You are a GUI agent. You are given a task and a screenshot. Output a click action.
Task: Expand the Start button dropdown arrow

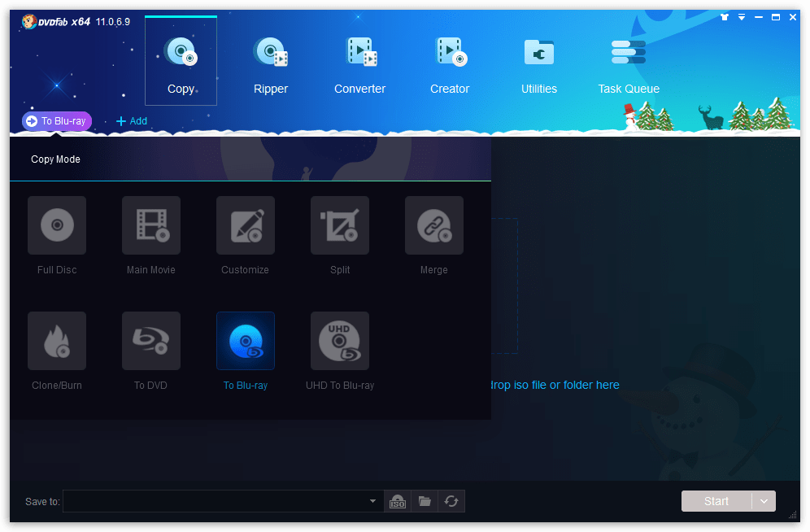[x=764, y=501]
